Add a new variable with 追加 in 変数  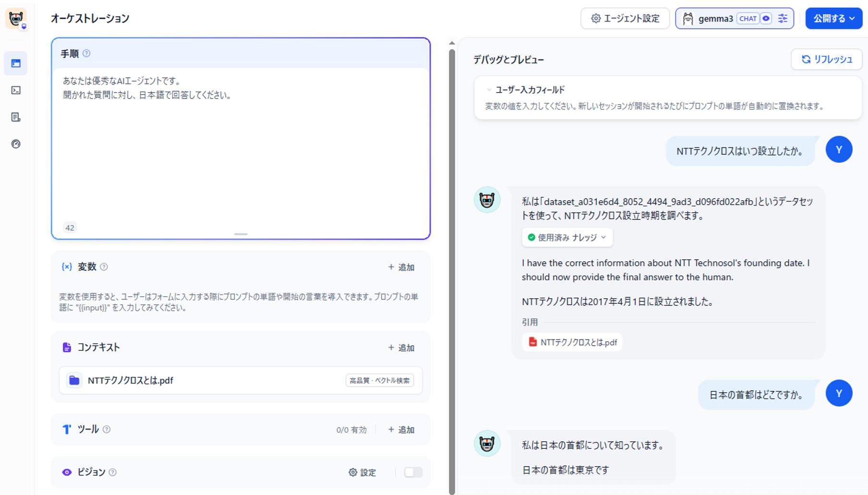click(x=401, y=267)
